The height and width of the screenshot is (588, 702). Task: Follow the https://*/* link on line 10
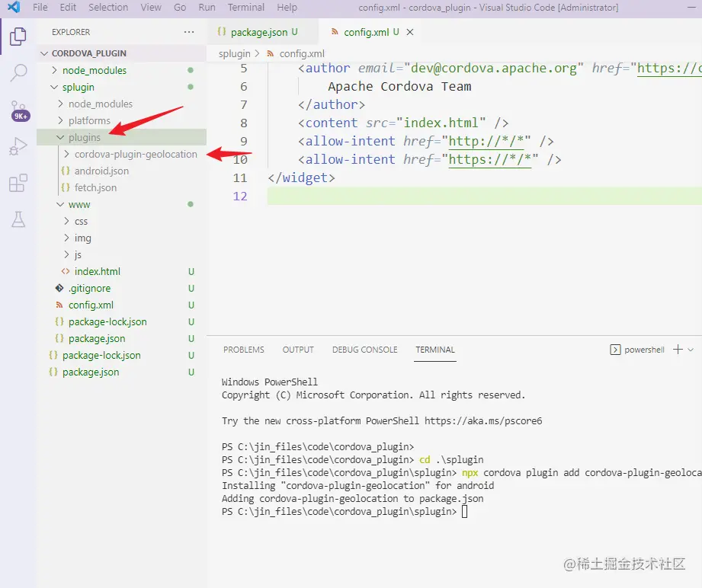[x=490, y=160]
